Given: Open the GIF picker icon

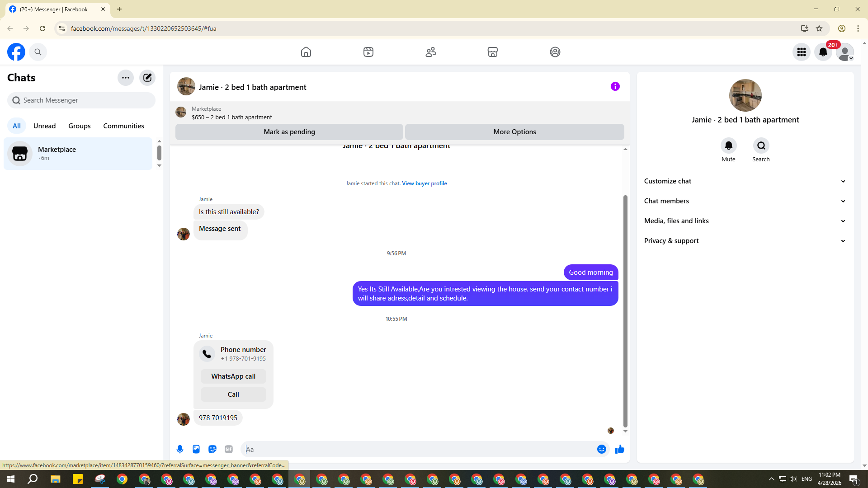Looking at the screenshot, I should pos(229,449).
